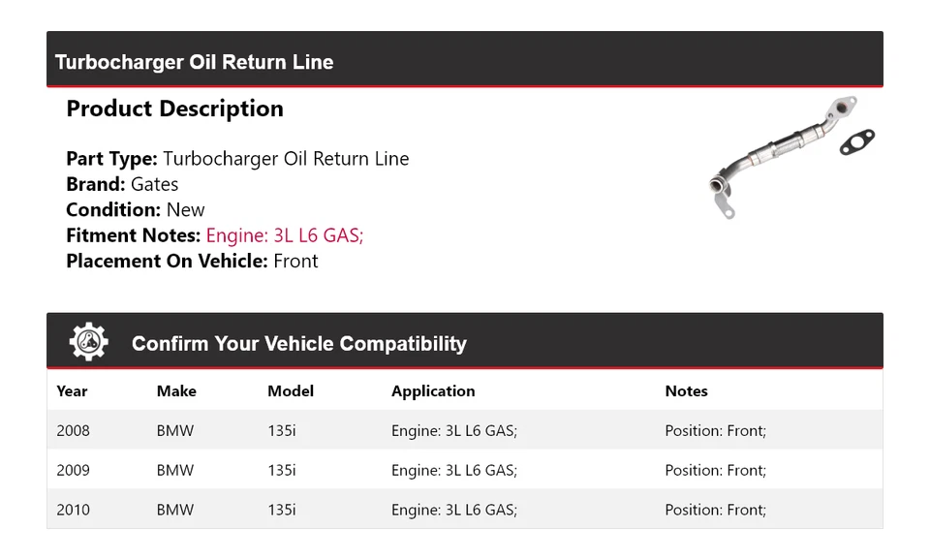Select the 2010 year cell
Screen dimensions: 930x560
pos(73,510)
